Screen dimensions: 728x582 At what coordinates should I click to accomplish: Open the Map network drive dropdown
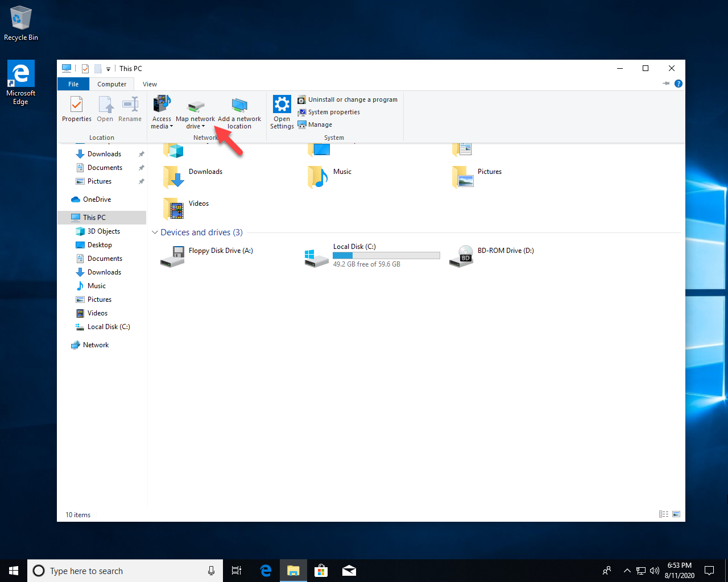pyautogui.click(x=195, y=123)
